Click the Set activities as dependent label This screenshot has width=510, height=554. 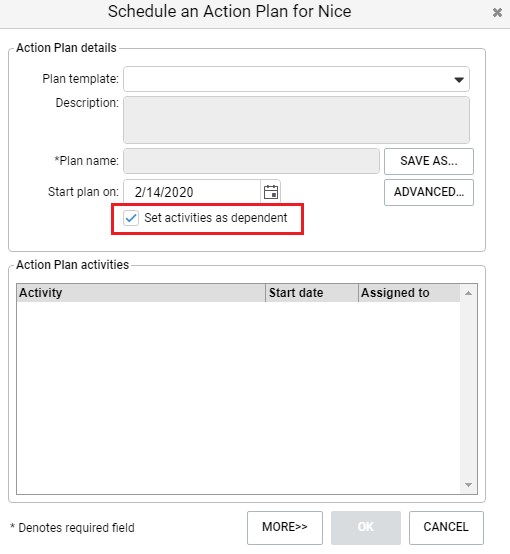216,218
